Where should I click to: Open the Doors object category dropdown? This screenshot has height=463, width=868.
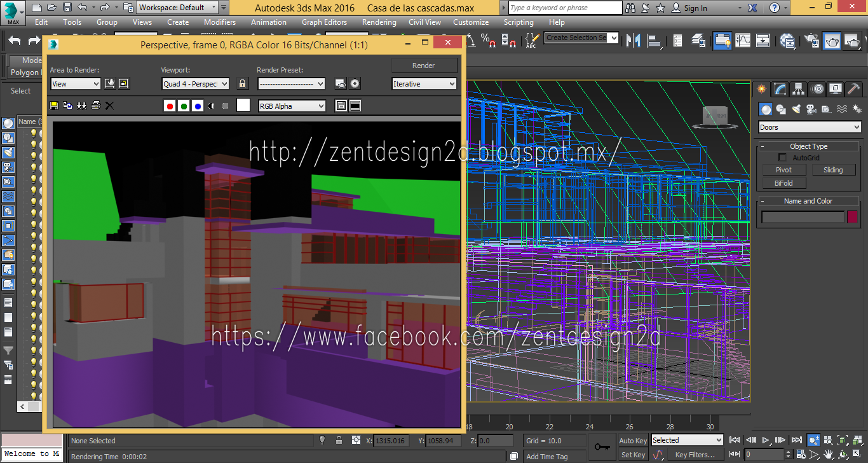click(810, 127)
